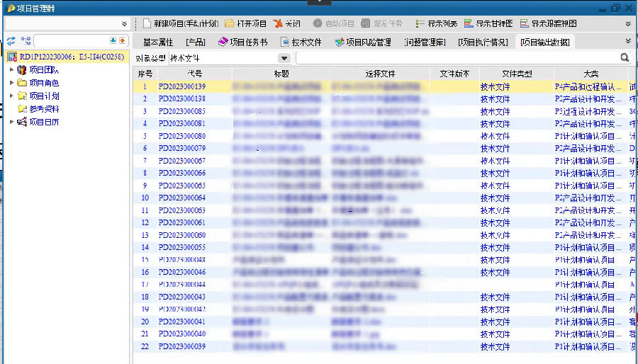Focus the tree search input field
638x364 pixels.
(72, 40)
